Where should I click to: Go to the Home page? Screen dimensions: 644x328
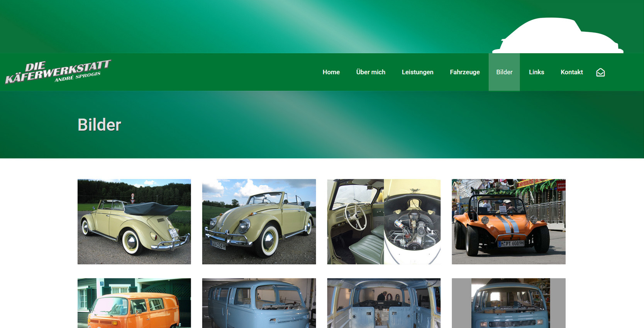pyautogui.click(x=331, y=72)
